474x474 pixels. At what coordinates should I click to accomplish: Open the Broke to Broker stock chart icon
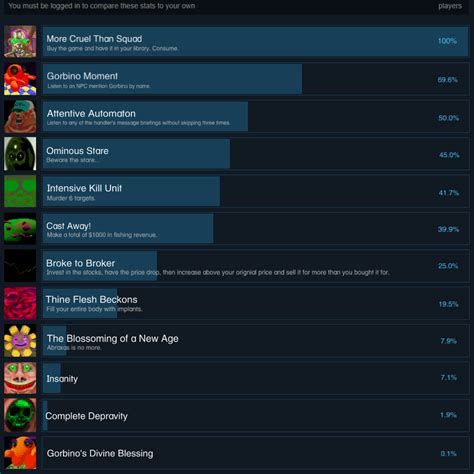tap(20, 266)
